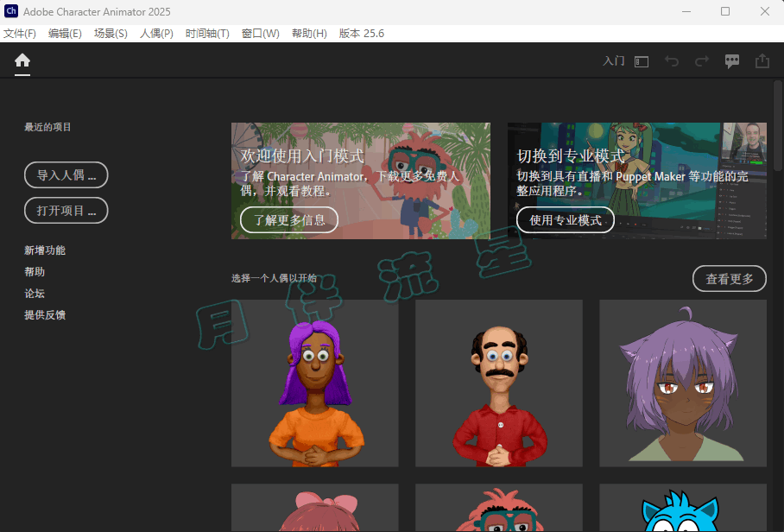784x532 pixels.
Task: Click the workspace mode panel icon
Action: point(642,61)
